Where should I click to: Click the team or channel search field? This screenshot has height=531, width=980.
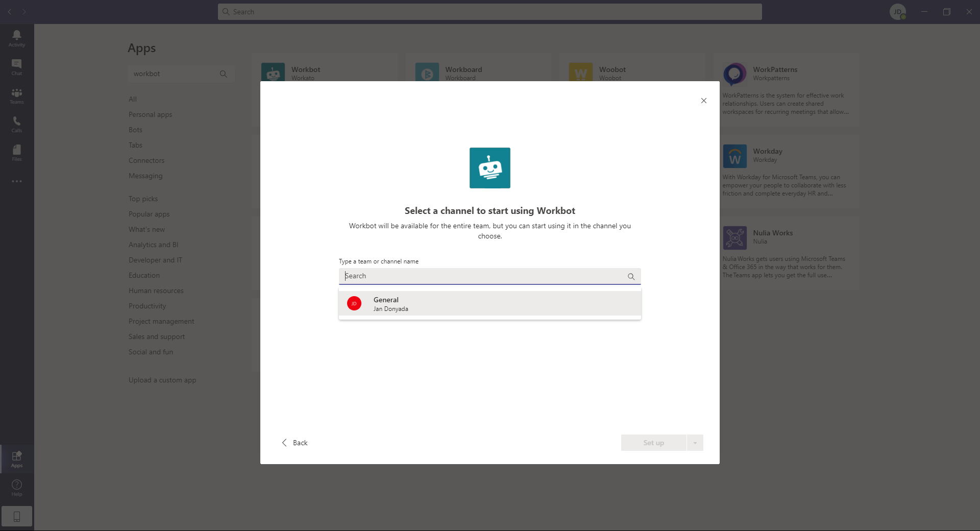click(482, 276)
